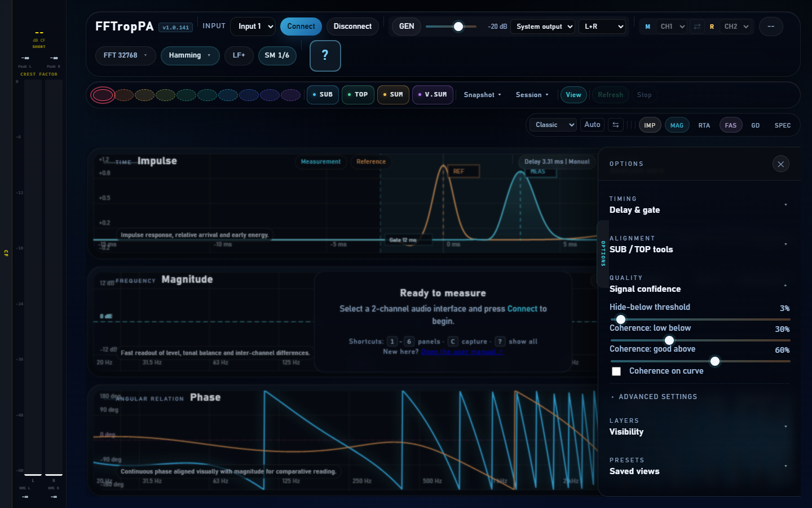Open the Hamming window dropdown
812x508 pixels.
[x=190, y=55]
